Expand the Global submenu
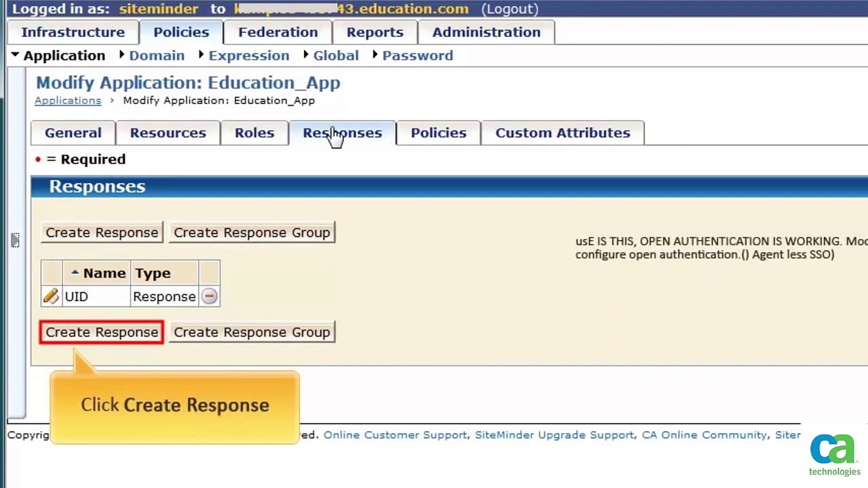Image resolution: width=868 pixels, height=488 pixels. click(335, 56)
